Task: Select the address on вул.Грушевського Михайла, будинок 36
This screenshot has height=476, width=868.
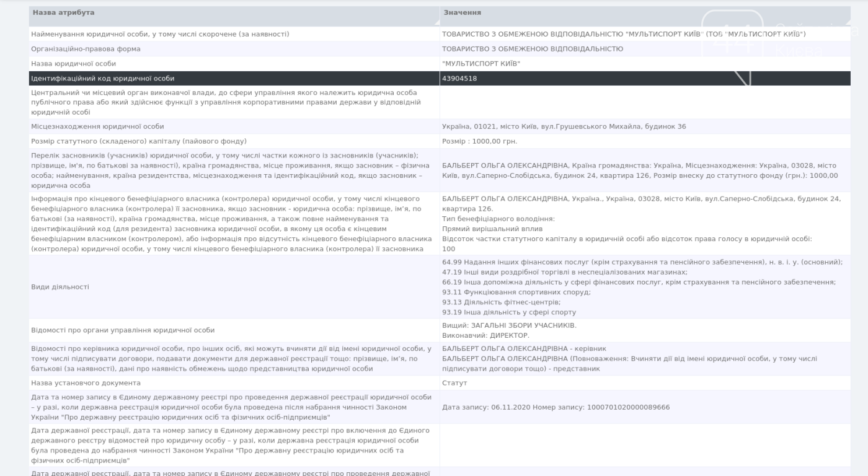Action: 564,126
